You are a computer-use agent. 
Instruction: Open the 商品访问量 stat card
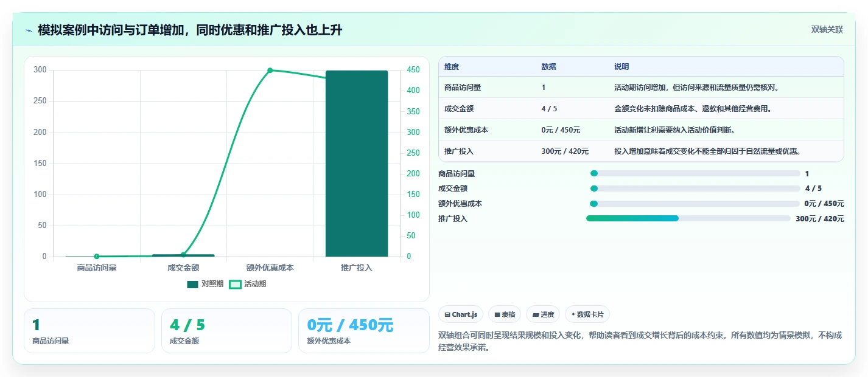(x=89, y=331)
